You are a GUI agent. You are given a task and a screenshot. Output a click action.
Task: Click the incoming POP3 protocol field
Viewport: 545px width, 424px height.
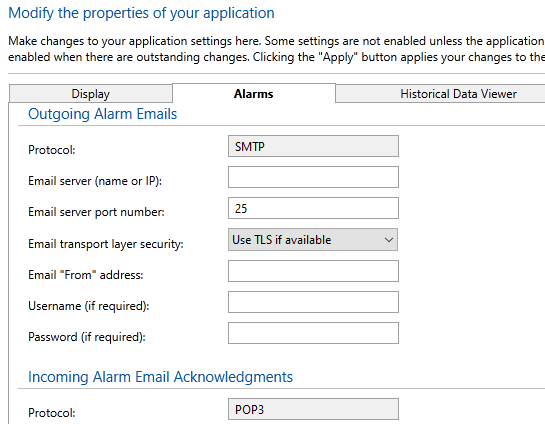[x=313, y=409]
